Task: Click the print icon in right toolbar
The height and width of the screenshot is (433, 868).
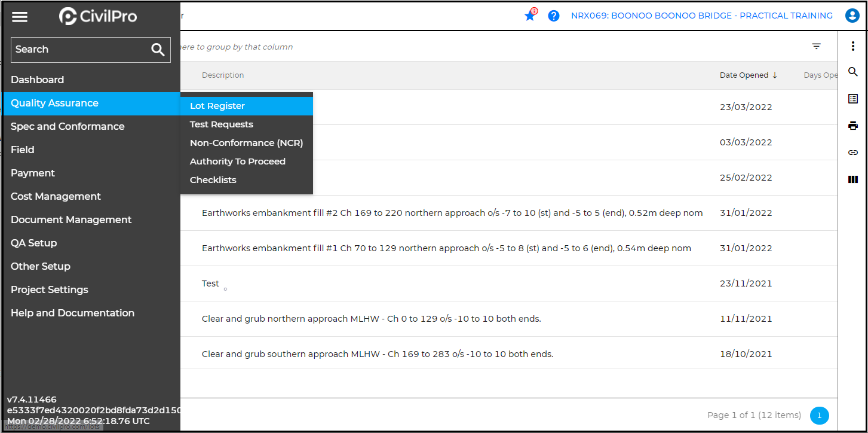Action: click(x=853, y=126)
